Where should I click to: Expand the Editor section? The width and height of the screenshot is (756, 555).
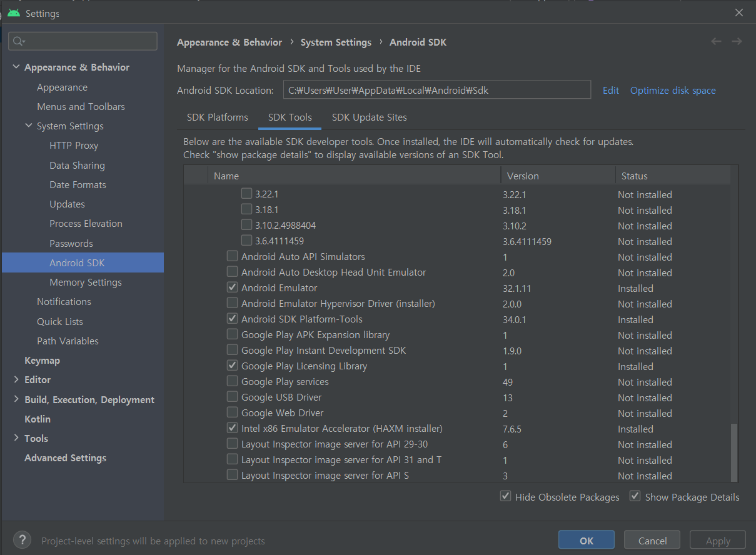(16, 379)
